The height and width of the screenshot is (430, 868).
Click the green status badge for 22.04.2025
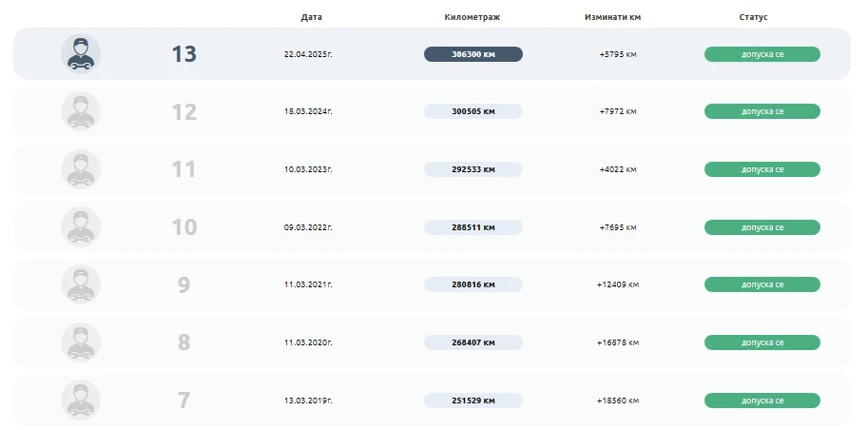762,54
